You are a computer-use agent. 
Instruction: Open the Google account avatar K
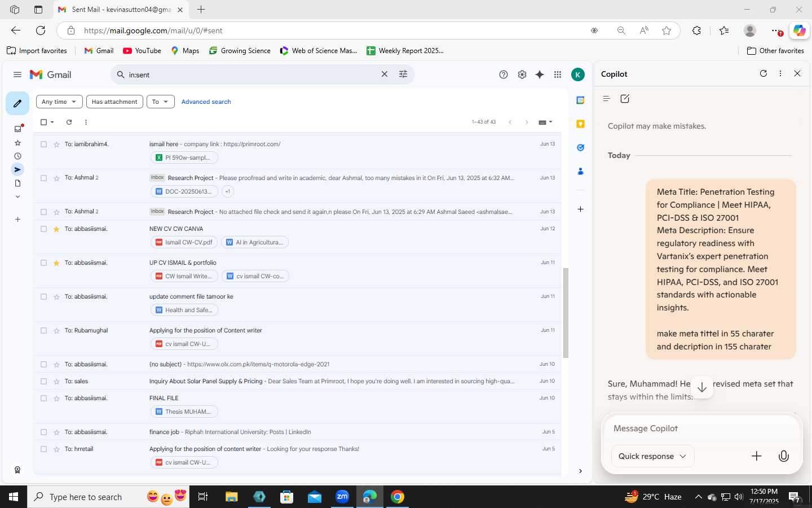click(578, 75)
